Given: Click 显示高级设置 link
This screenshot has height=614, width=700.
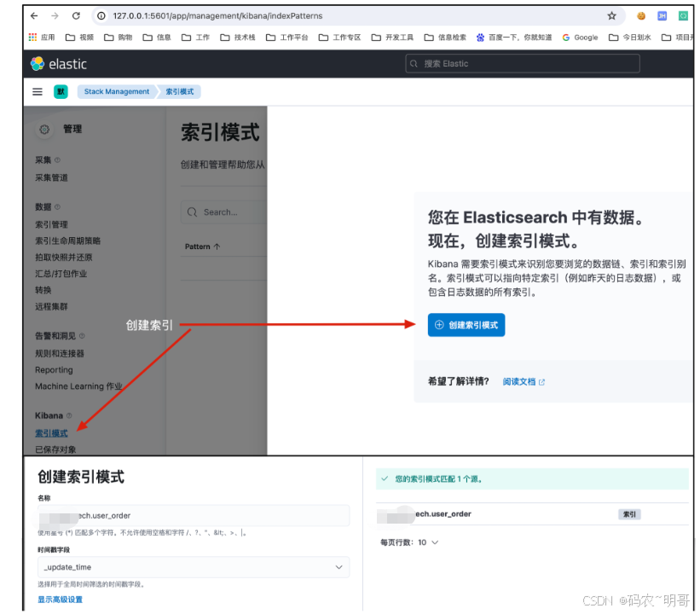Looking at the screenshot, I should point(61,600).
